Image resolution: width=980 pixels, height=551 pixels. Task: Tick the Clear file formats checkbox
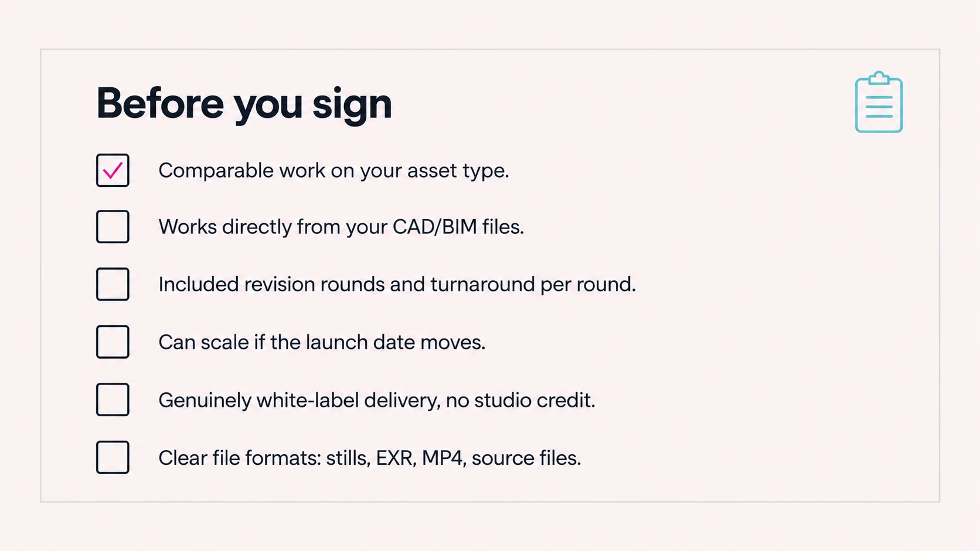(x=113, y=457)
